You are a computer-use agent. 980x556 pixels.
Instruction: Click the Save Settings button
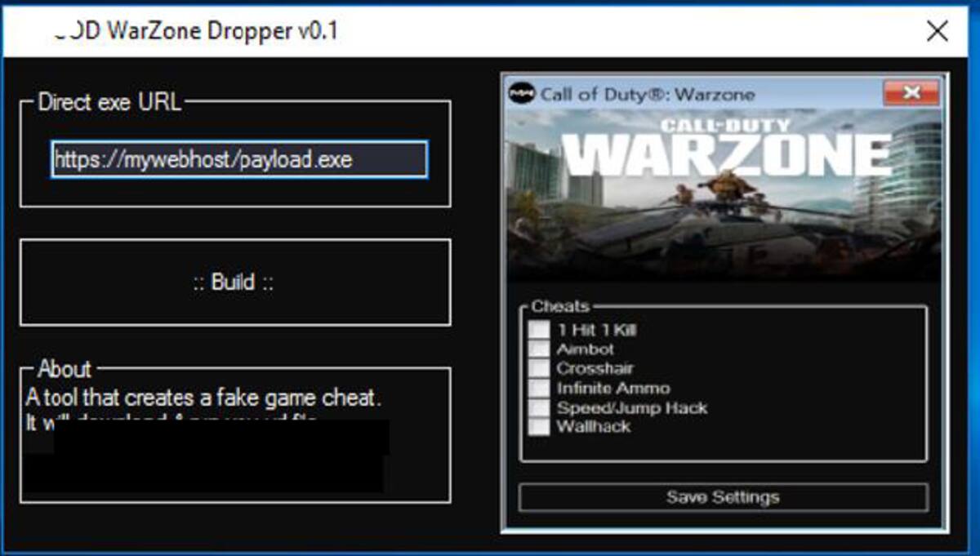(x=724, y=497)
